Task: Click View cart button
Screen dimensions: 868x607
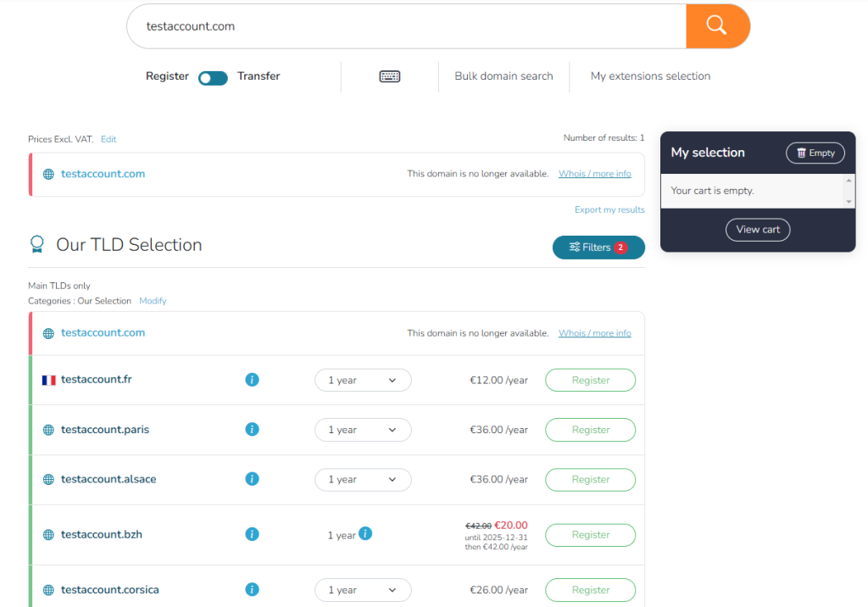Action: point(758,230)
